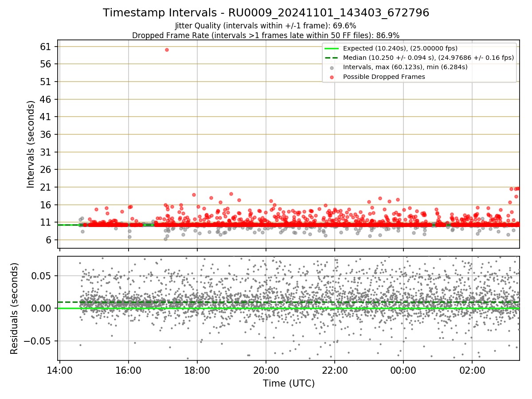Click the solid green expected line in legend

coord(332,48)
